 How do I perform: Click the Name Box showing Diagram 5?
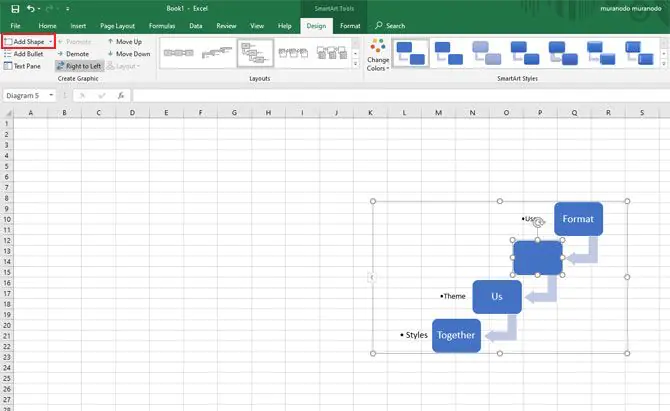pyautogui.click(x=25, y=95)
